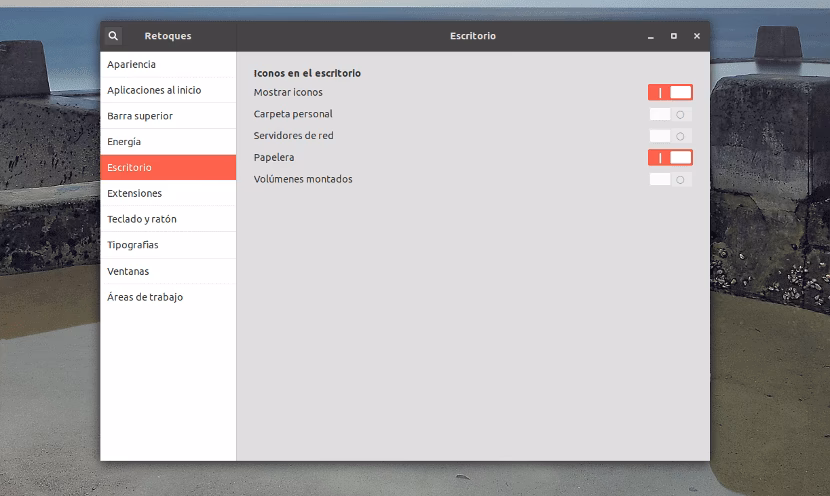Viewport: 830px width, 496px height.
Task: Minimize the Retoques window
Action: (x=650, y=36)
